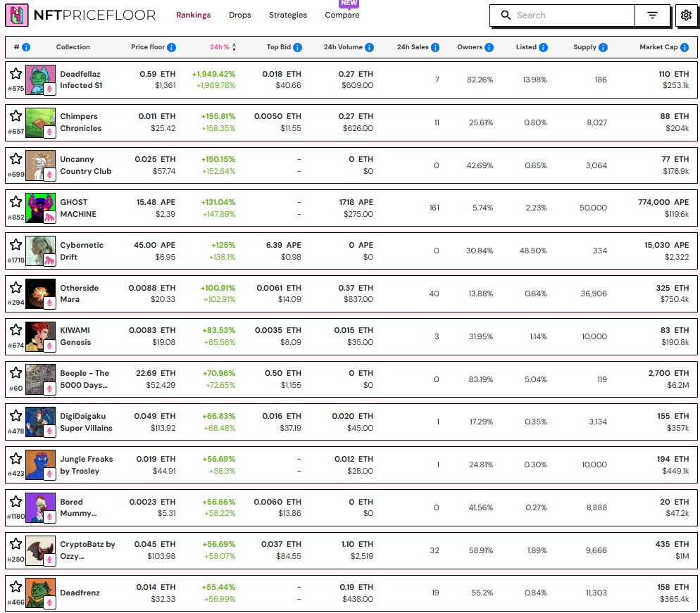This screenshot has height=613, width=700.
Task: Click the Otherside Mara thumbnail image
Action: (x=41, y=293)
